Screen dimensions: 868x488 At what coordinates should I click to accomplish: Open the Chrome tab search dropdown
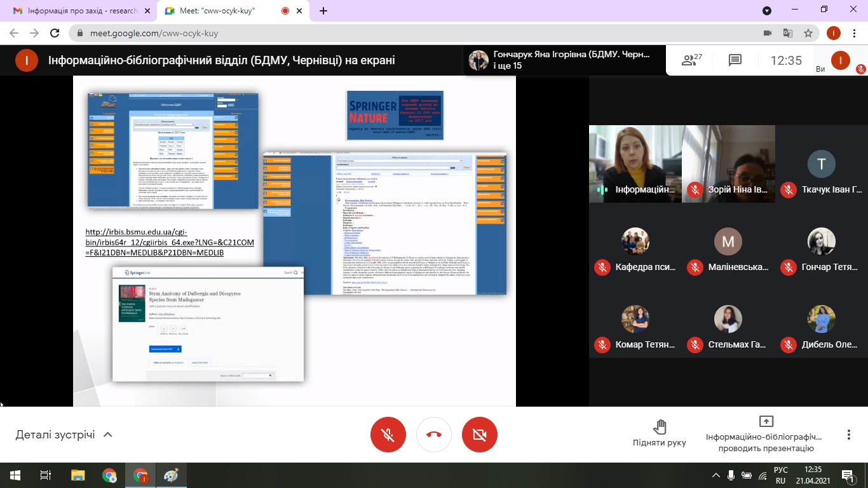[x=767, y=11]
